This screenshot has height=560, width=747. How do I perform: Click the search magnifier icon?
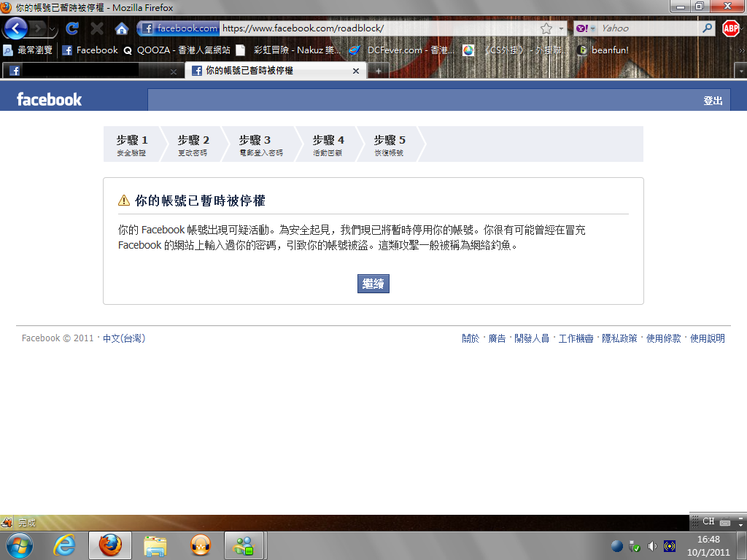pyautogui.click(x=708, y=28)
